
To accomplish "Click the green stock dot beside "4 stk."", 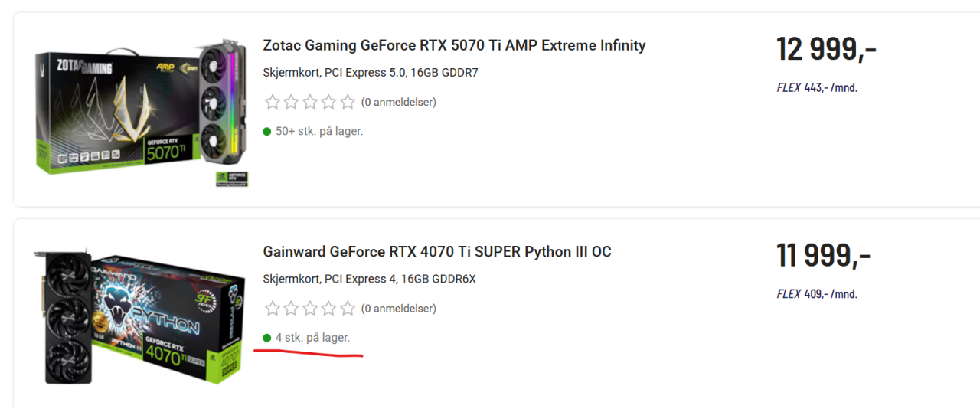I will (x=267, y=338).
